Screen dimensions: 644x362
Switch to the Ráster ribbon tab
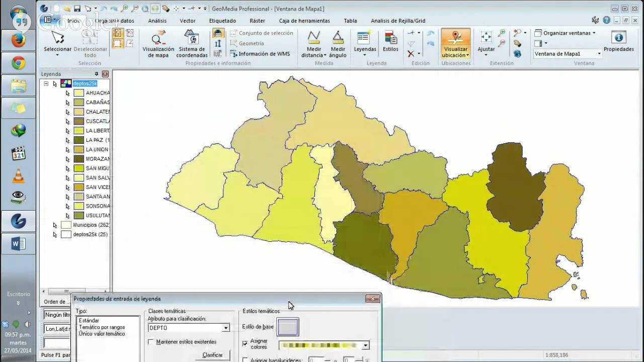tap(257, 21)
